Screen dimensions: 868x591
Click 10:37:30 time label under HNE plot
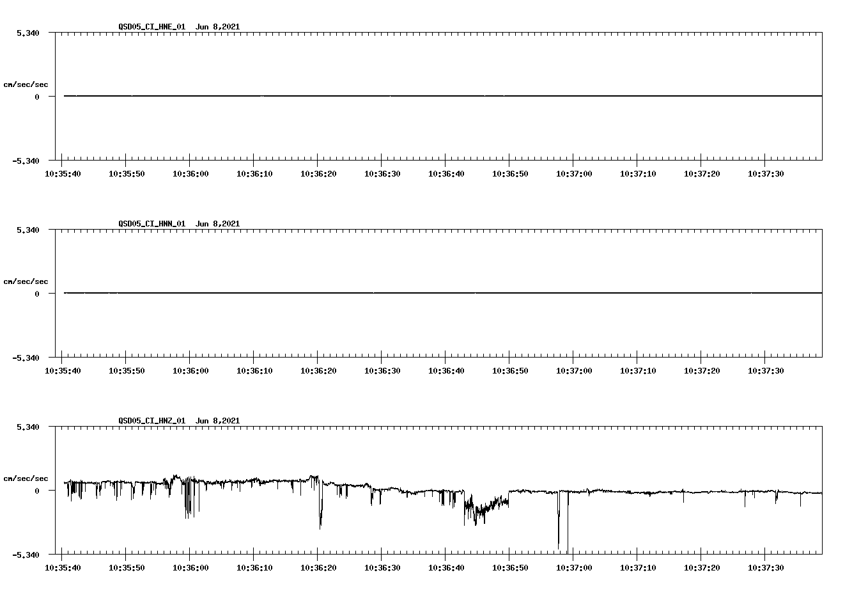click(x=766, y=174)
